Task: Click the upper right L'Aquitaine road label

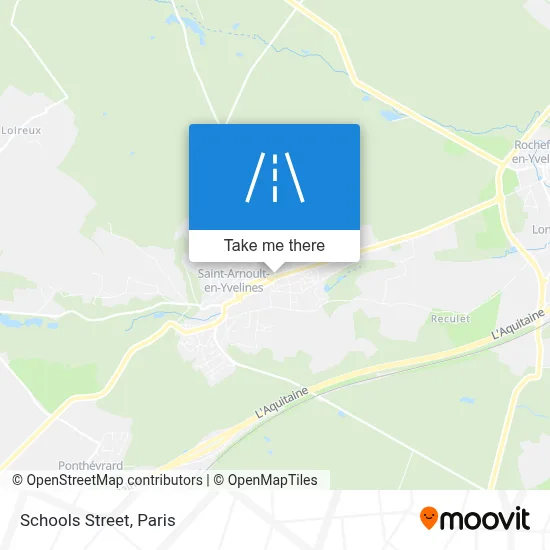Action: 518,324
